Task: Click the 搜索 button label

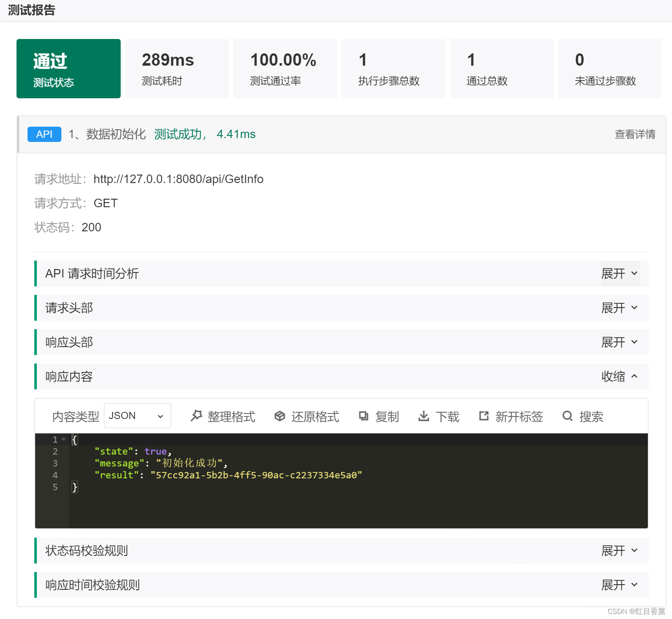Action: 591,416
